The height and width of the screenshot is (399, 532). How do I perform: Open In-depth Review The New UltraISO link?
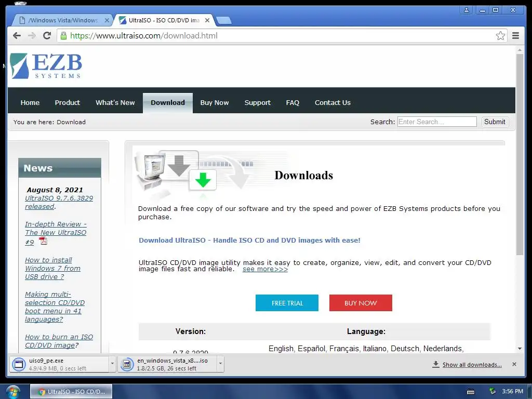[x=56, y=233]
